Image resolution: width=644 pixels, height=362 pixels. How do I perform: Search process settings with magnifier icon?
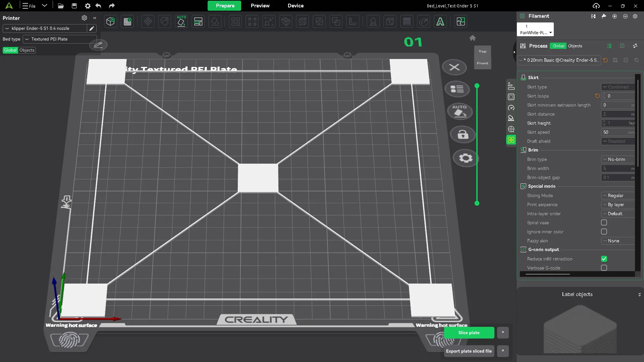pos(637,60)
